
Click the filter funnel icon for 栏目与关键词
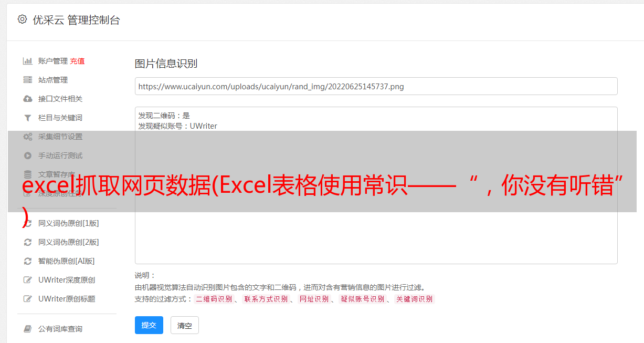(x=28, y=118)
